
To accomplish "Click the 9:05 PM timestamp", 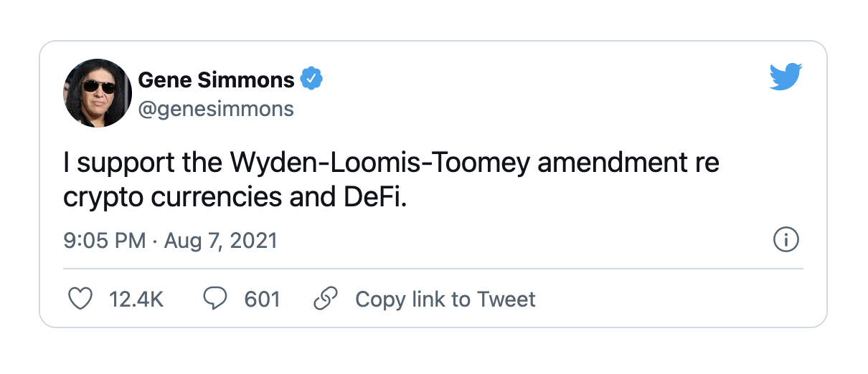I will tap(105, 240).
